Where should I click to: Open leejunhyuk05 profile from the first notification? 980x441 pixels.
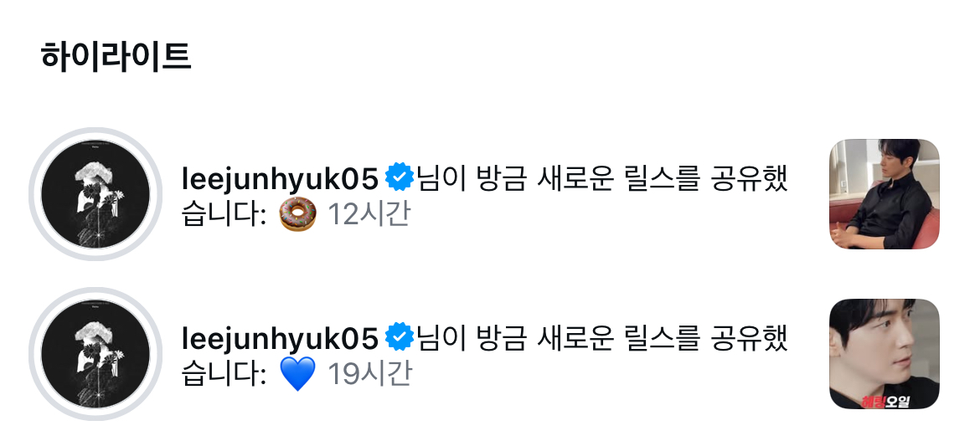[x=280, y=179]
